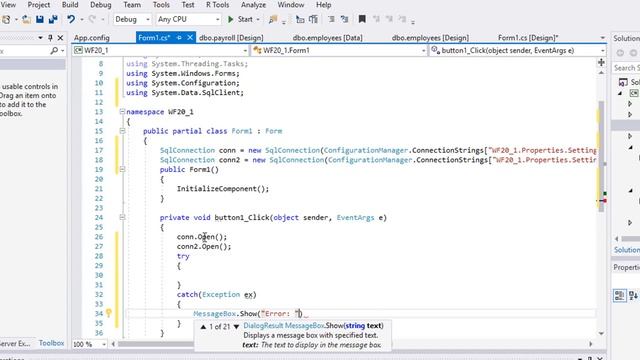Screen dimensions: 640x360
Task: Close the Form1.cs tab
Action: pyautogui.click(x=190, y=38)
